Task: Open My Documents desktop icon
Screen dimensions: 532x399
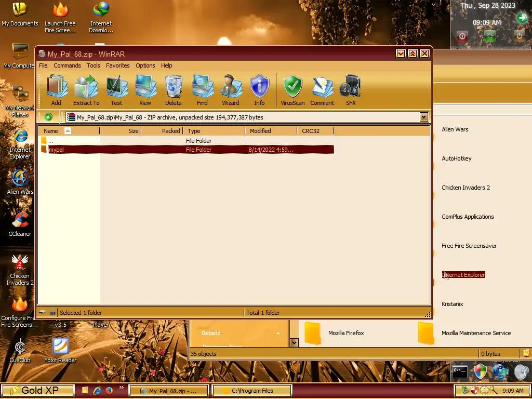Action: [x=20, y=14]
